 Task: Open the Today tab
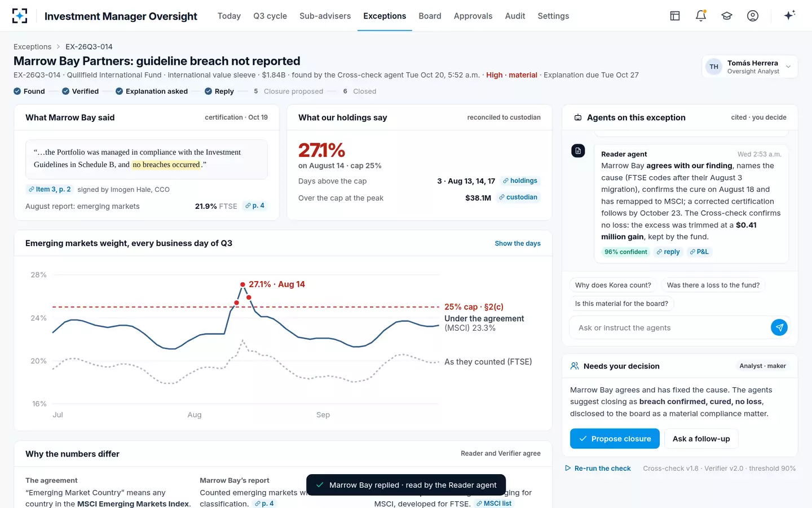click(229, 16)
